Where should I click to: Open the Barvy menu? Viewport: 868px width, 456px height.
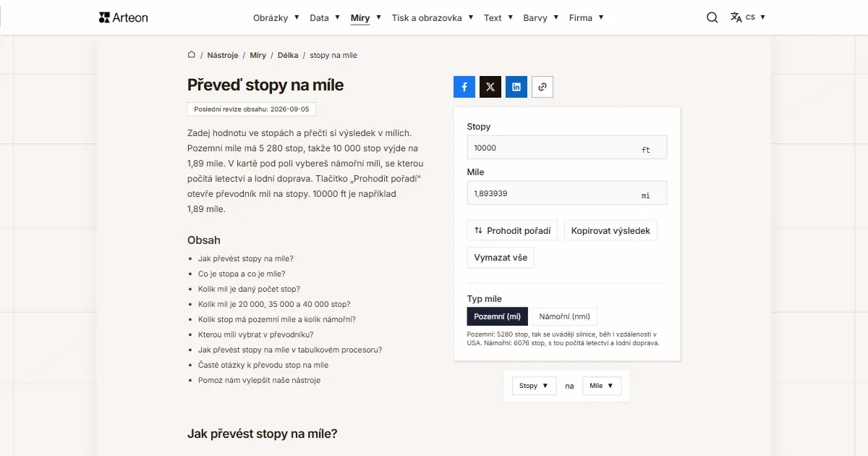pos(541,18)
